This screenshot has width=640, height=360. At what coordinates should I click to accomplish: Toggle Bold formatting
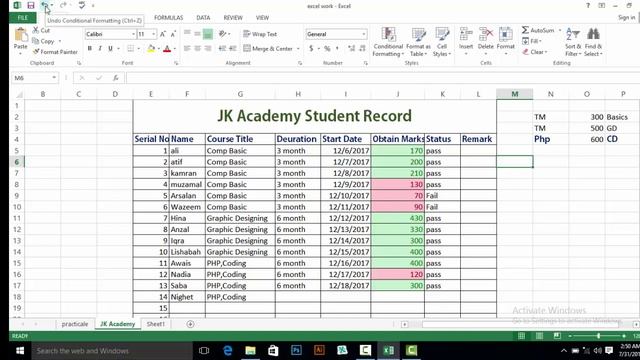point(89,49)
